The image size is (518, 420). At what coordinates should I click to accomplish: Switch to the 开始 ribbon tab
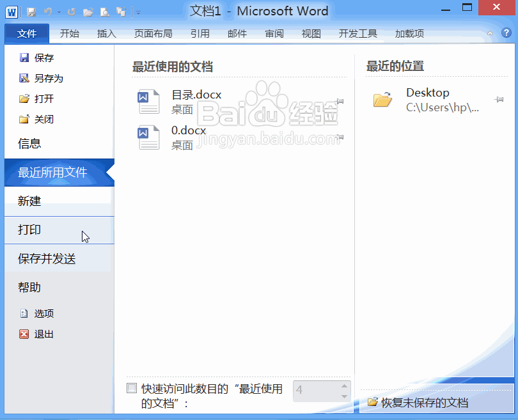tap(69, 34)
